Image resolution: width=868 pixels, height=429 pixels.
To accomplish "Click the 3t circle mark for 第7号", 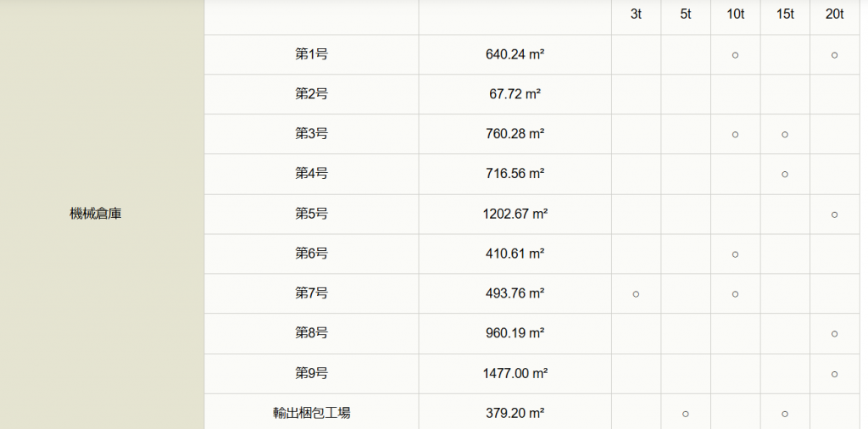I will coord(636,294).
